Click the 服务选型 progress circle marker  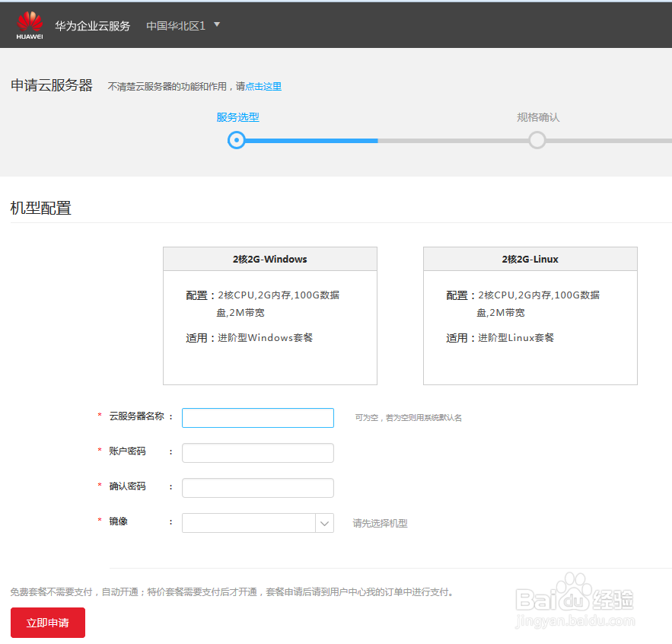click(237, 140)
